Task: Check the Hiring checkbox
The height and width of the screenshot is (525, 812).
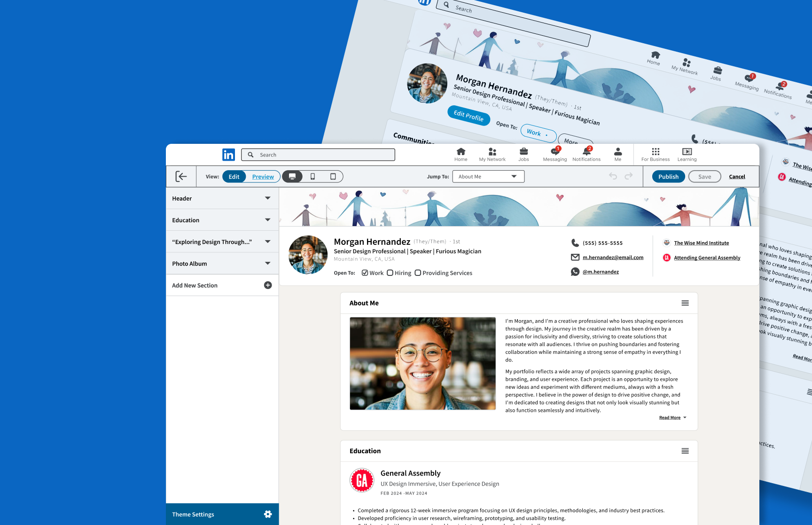Action: (390, 273)
